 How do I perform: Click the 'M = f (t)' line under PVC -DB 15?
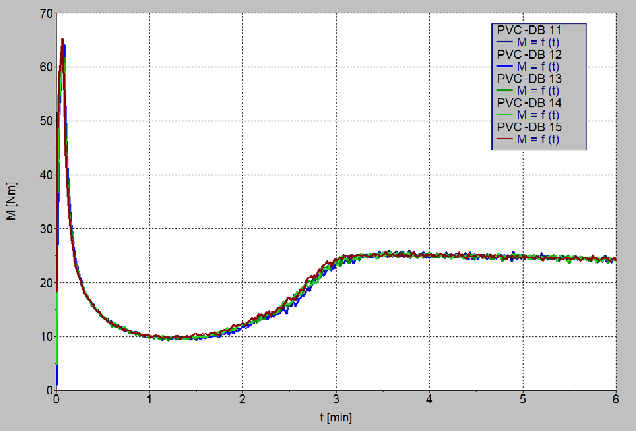pyautogui.click(x=528, y=139)
